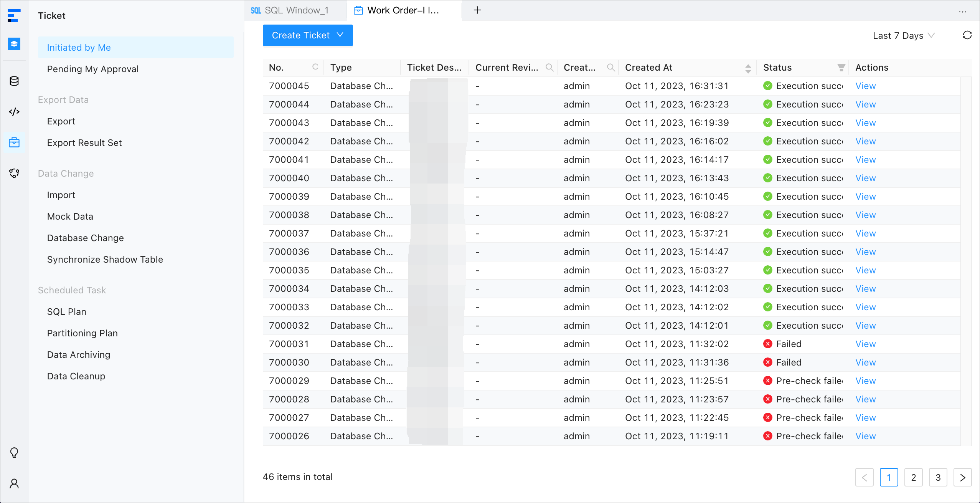Image resolution: width=980 pixels, height=503 pixels.
Task: Click the ticket briefcase sidebar icon
Action: [14, 142]
